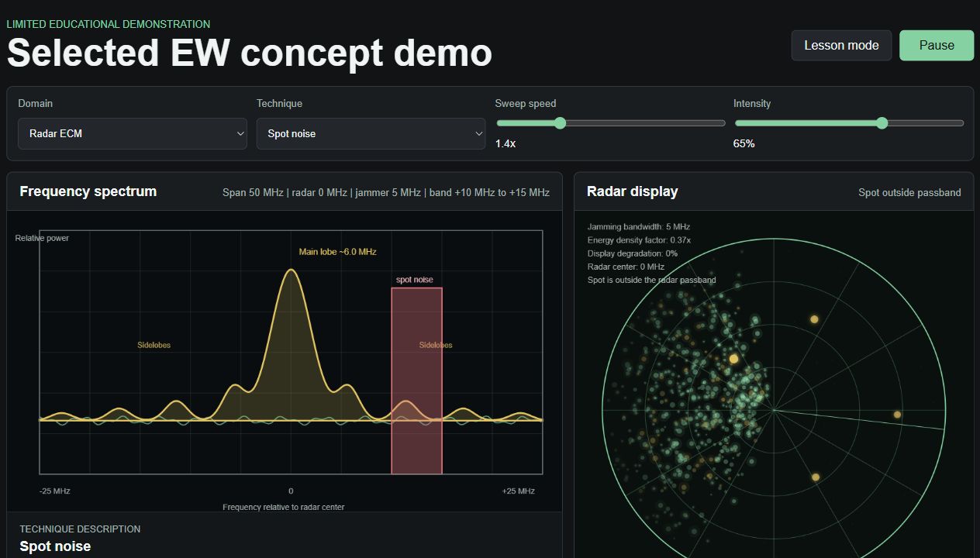Click the 'Selected EW concept demo' title

[250, 53]
